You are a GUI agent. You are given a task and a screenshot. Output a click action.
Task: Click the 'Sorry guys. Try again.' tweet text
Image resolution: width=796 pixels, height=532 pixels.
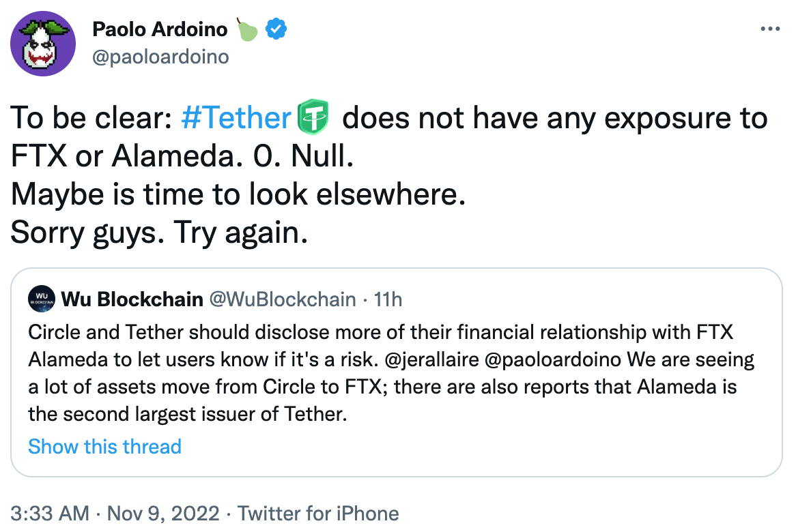pos(159,233)
